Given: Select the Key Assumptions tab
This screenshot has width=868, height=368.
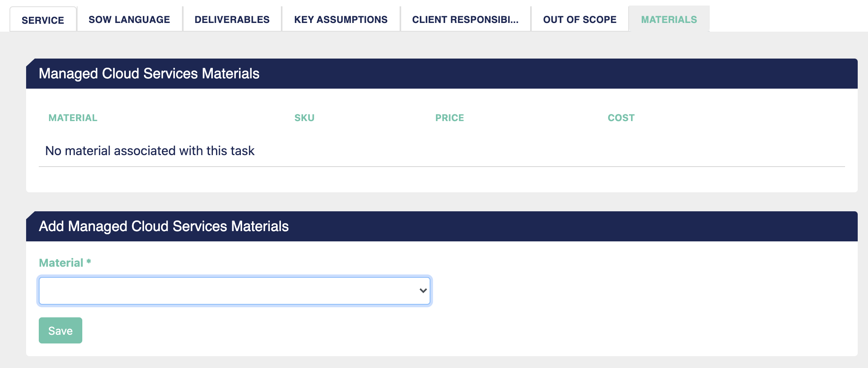Looking at the screenshot, I should [341, 19].
